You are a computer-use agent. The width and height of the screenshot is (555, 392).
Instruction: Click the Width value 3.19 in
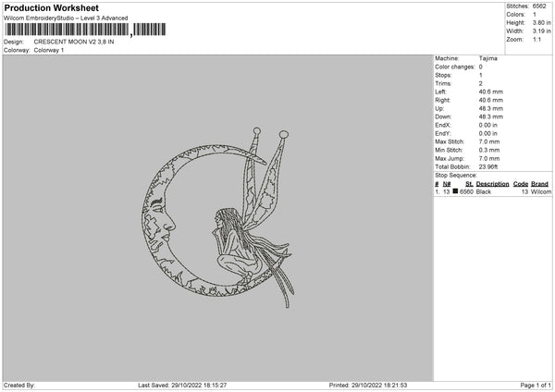541,31
